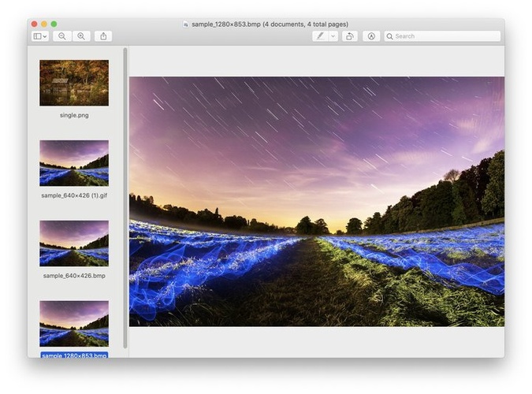
Task: Enter full screen with green button
Action: (54, 24)
